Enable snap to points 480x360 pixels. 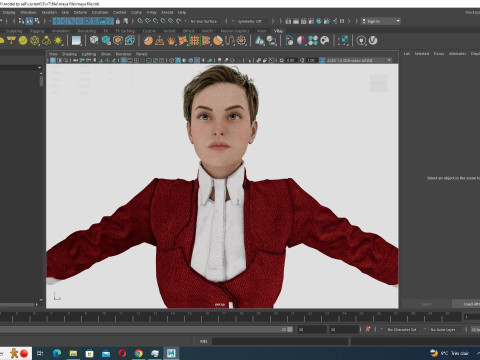pos(155,21)
